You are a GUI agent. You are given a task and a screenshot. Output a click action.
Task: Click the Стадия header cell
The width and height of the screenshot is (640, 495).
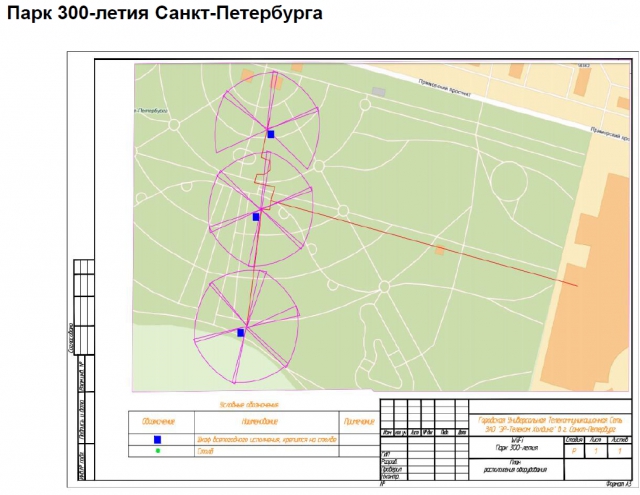574,440
